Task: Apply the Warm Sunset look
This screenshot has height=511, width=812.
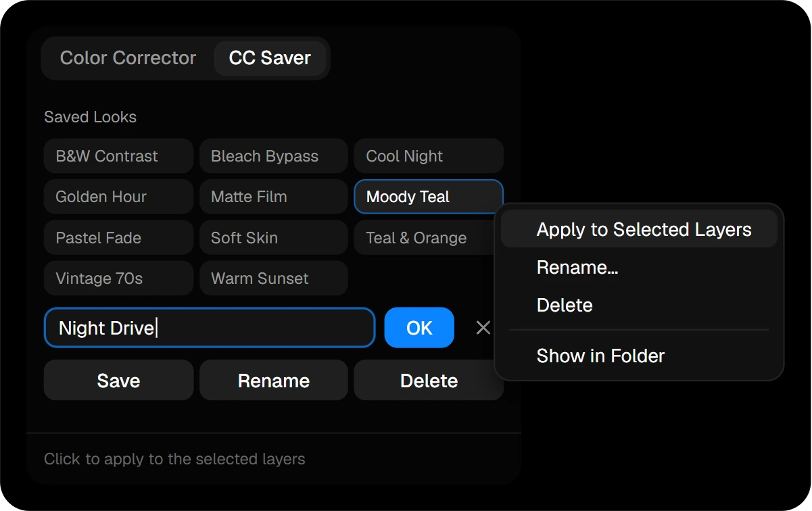Action: click(274, 278)
